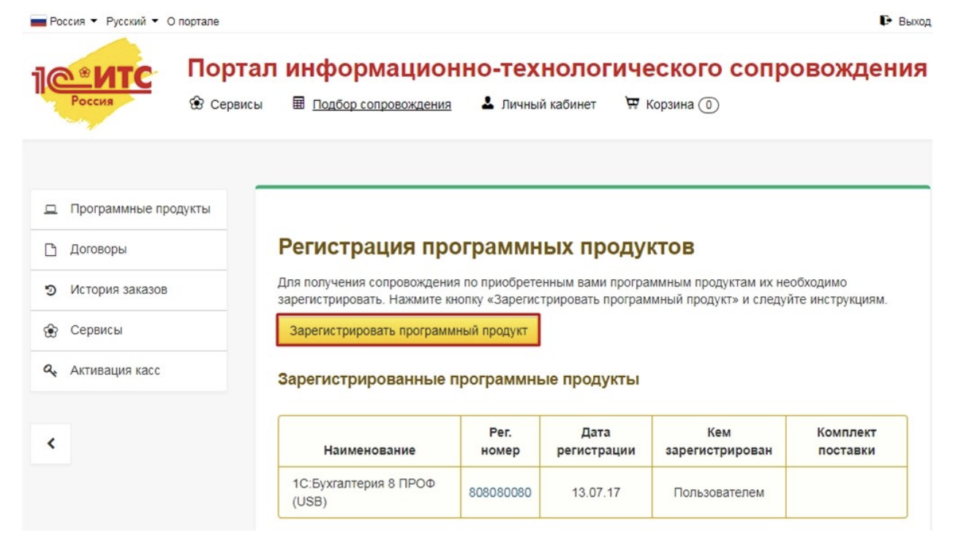Click the 1C ITS Russia logo
The width and height of the screenshot is (980, 560).
[x=93, y=85]
